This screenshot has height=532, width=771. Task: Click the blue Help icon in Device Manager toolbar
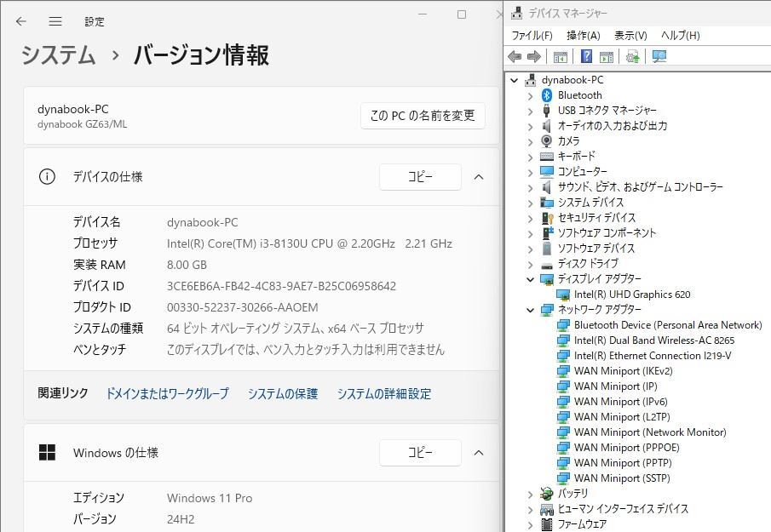[x=586, y=56]
